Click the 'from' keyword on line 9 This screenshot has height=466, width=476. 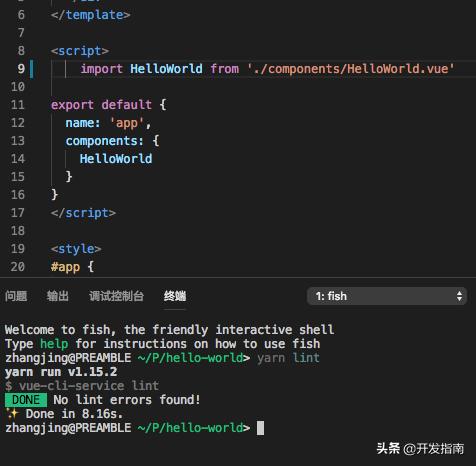[x=225, y=69]
